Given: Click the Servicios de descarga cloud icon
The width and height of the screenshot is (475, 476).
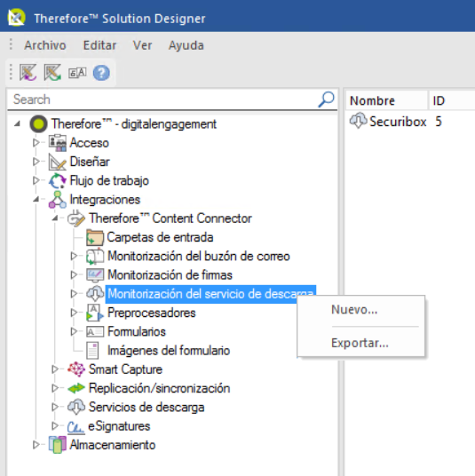Looking at the screenshot, I should [x=76, y=407].
